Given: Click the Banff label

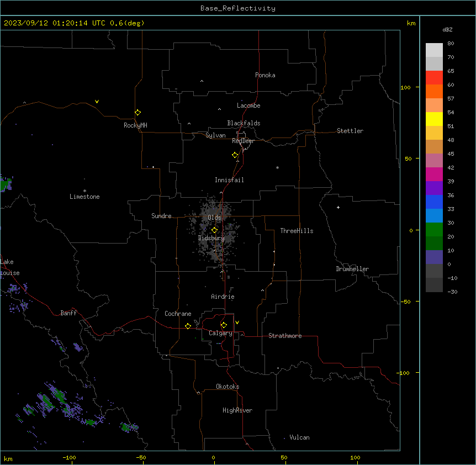Looking at the screenshot, I should pyautogui.click(x=68, y=313).
